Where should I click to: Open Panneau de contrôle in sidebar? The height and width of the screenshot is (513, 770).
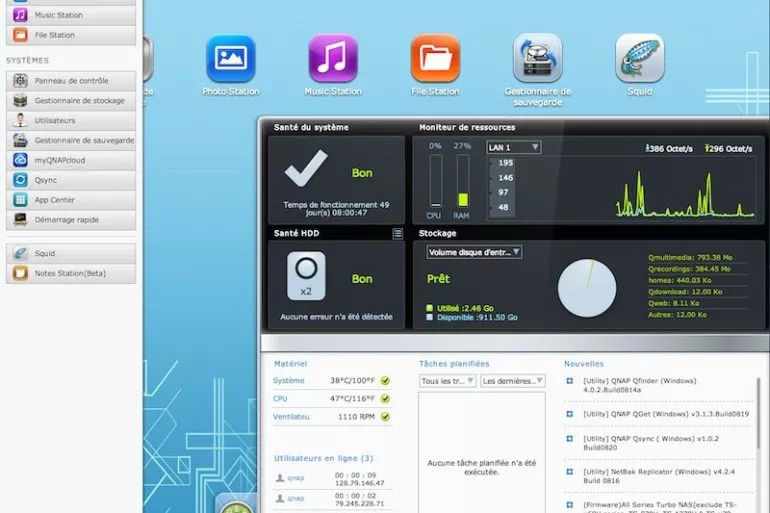coord(71,81)
